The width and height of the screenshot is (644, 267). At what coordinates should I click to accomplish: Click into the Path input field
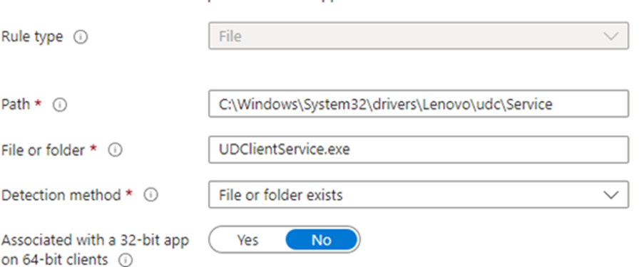[x=419, y=104]
